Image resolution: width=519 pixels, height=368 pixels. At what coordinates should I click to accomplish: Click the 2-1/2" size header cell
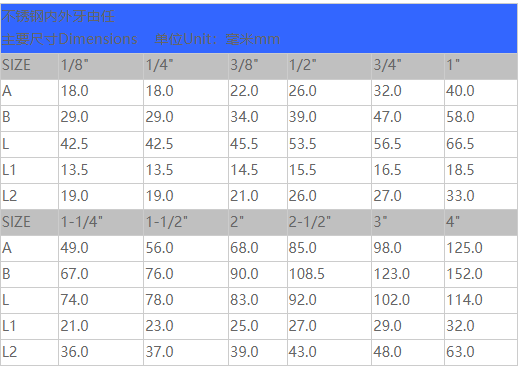329,223
